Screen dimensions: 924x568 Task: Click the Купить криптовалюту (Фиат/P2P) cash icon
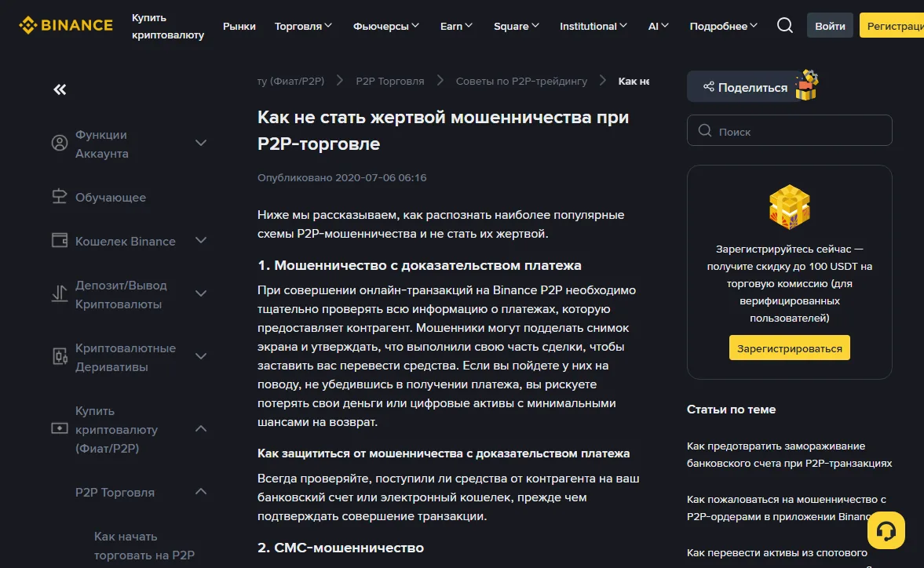(x=60, y=428)
